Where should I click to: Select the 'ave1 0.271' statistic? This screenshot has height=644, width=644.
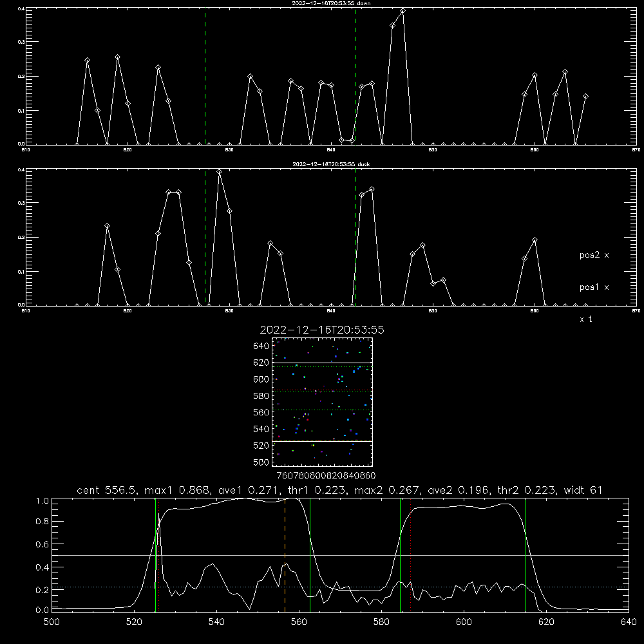point(249,490)
